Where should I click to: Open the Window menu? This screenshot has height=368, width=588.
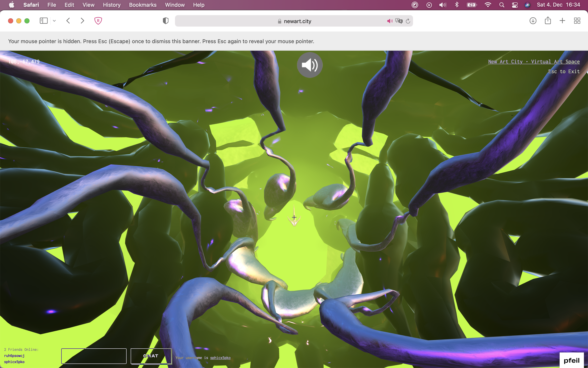coord(175,5)
